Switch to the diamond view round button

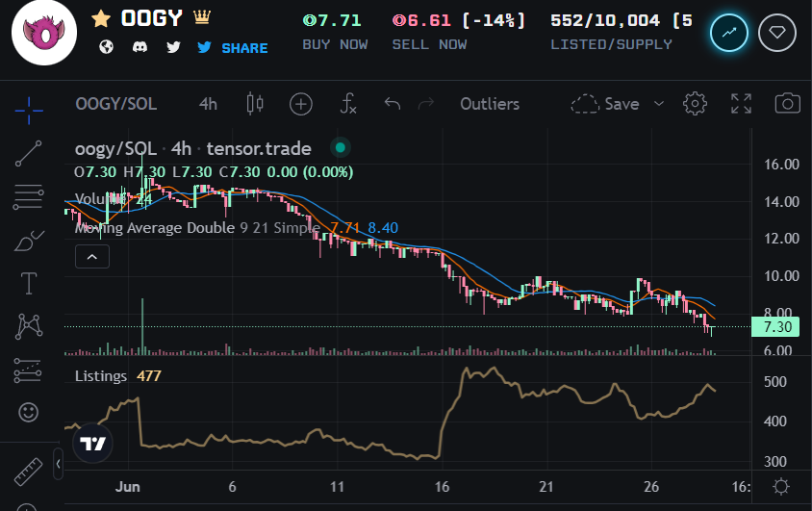[776, 33]
